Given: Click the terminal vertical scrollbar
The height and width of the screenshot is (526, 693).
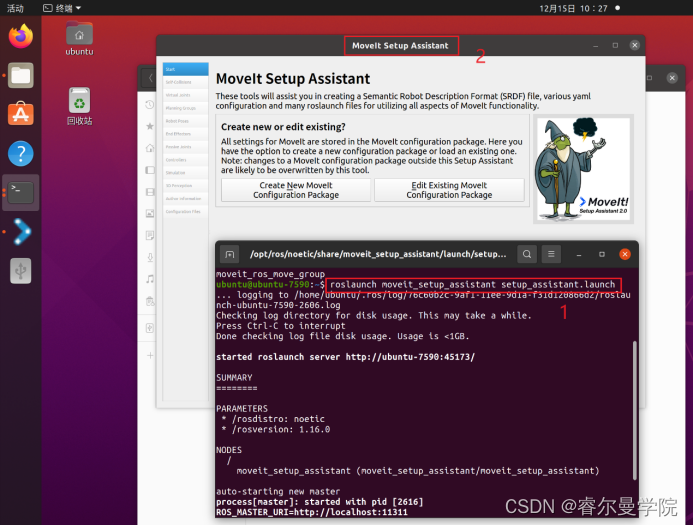Looking at the screenshot, I should pos(635,410).
